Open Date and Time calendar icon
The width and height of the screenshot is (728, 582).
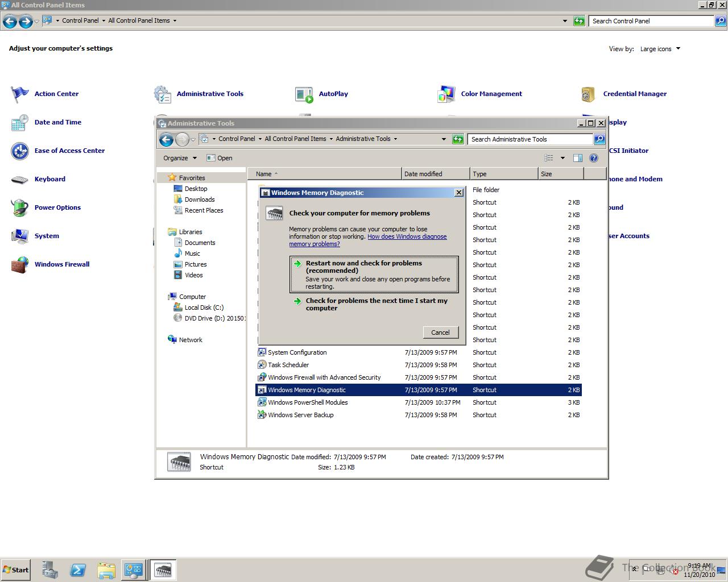[20, 122]
